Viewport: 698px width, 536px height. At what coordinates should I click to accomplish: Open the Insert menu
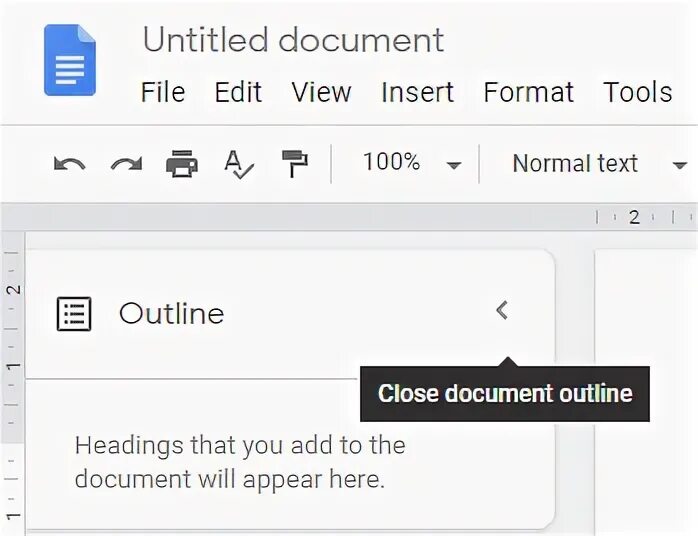click(x=418, y=92)
